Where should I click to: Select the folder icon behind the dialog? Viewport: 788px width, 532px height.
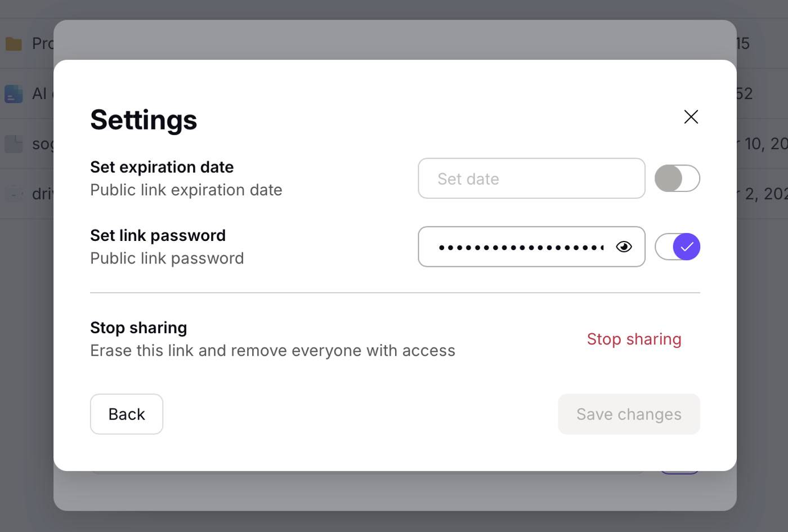click(x=14, y=43)
